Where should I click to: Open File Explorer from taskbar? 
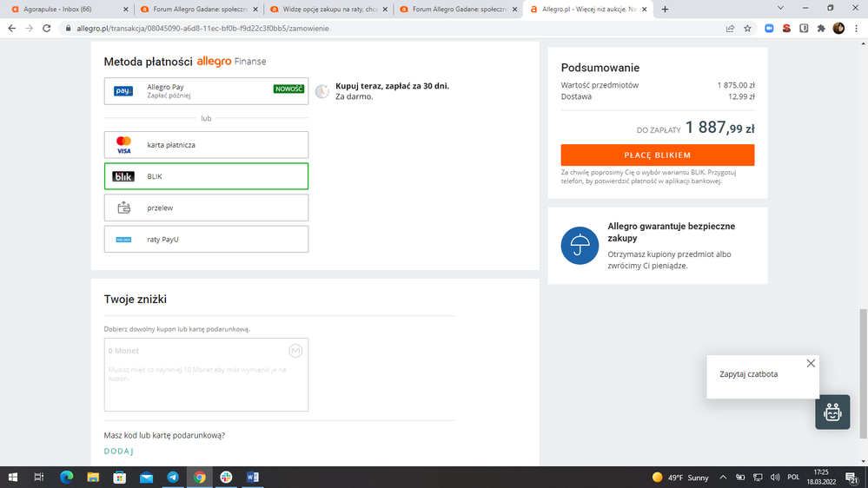93,477
